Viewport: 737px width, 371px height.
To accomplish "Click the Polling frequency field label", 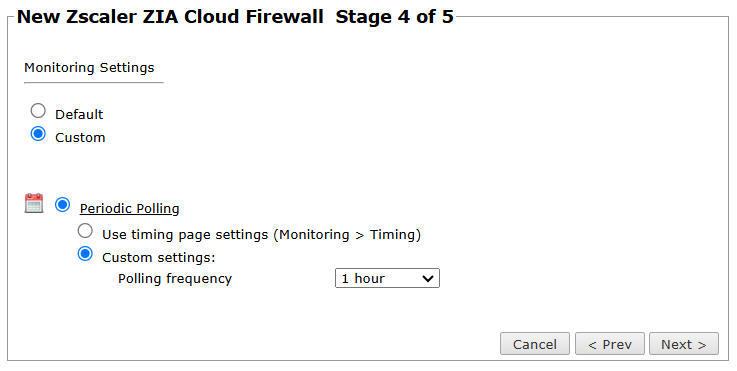I will pyautogui.click(x=175, y=278).
